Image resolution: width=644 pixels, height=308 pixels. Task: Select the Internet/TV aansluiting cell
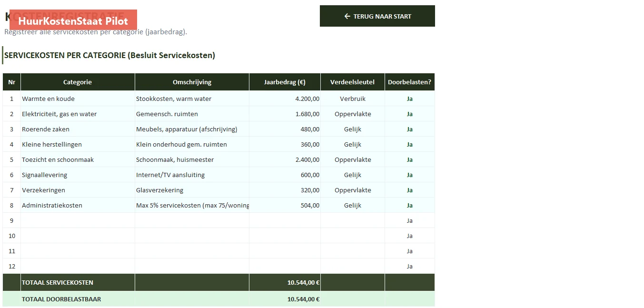(x=192, y=175)
